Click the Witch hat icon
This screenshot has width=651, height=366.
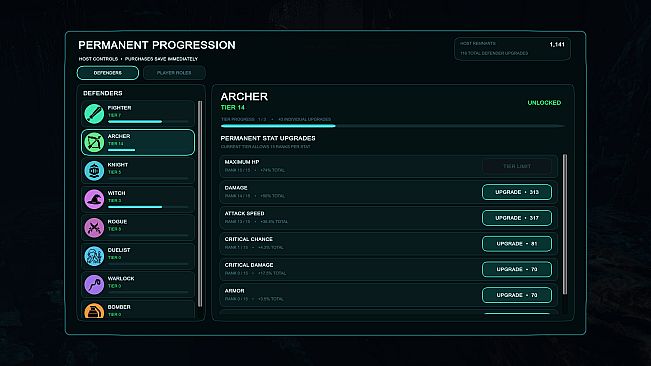94,199
